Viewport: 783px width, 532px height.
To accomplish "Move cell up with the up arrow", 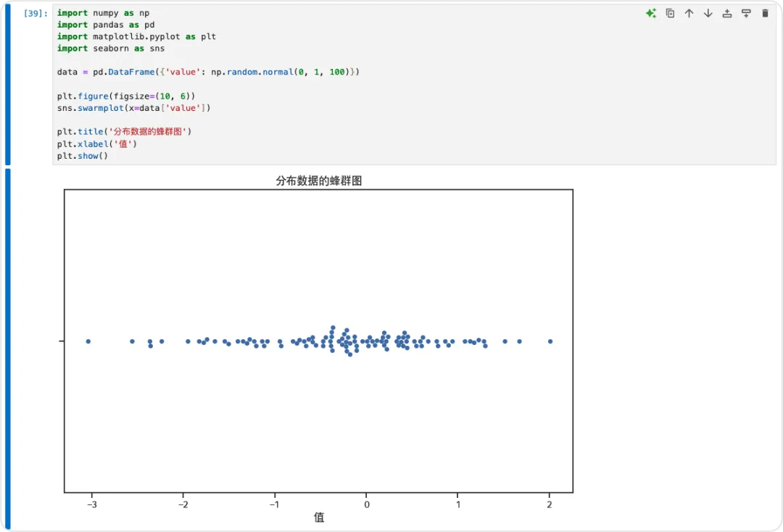I will (x=689, y=14).
